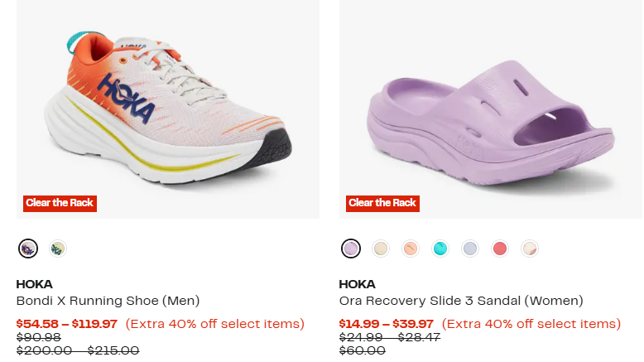The height and width of the screenshot is (362, 644).
Task: Click the Clear the Rack badge on Bondi X
Action: coord(60,203)
